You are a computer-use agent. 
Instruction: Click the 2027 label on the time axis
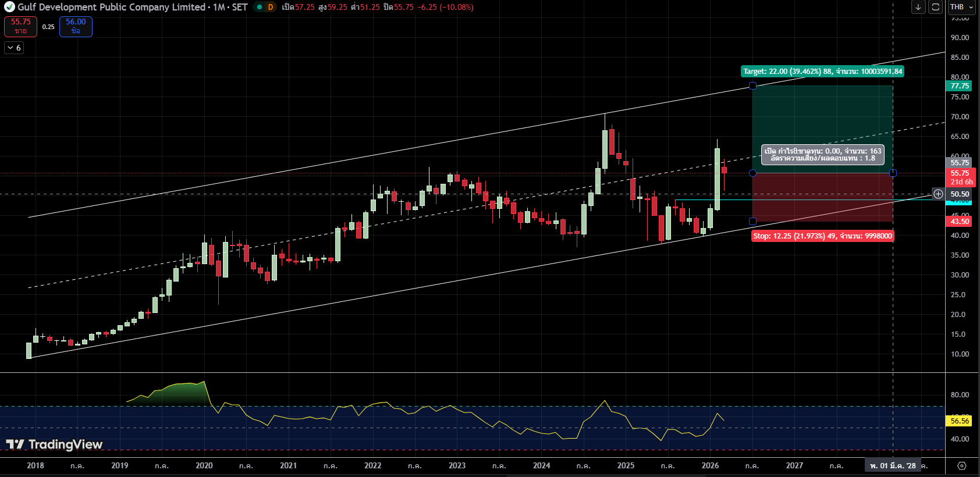795,465
